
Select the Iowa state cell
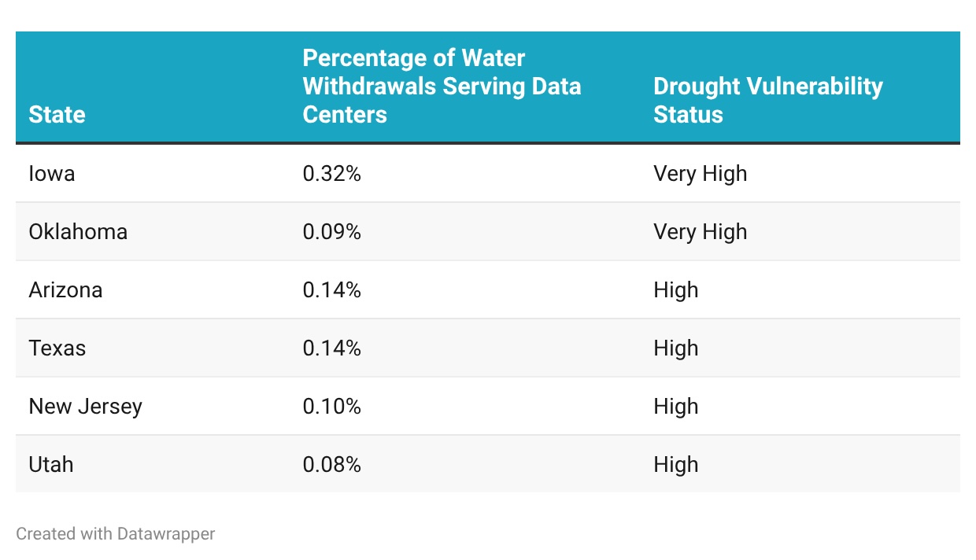[x=52, y=173]
